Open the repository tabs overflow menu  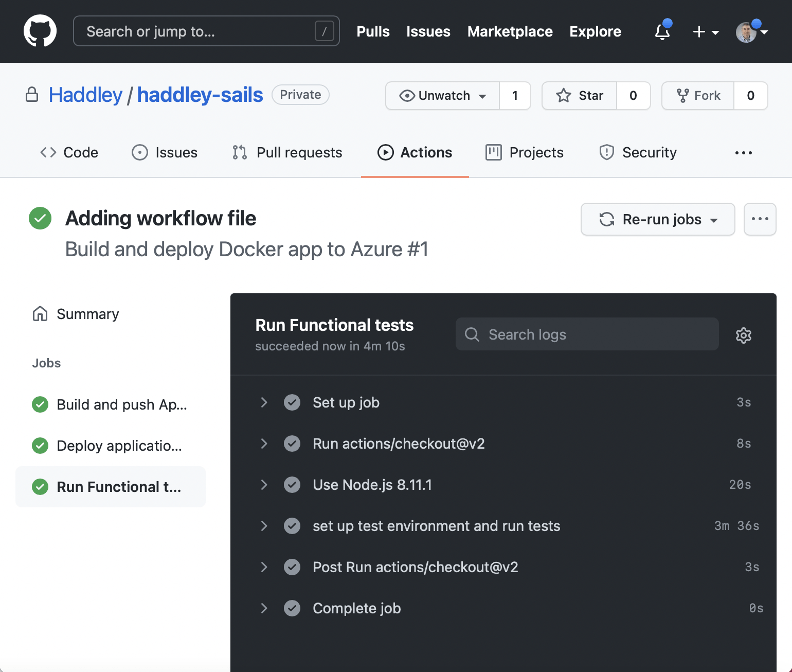click(x=743, y=153)
